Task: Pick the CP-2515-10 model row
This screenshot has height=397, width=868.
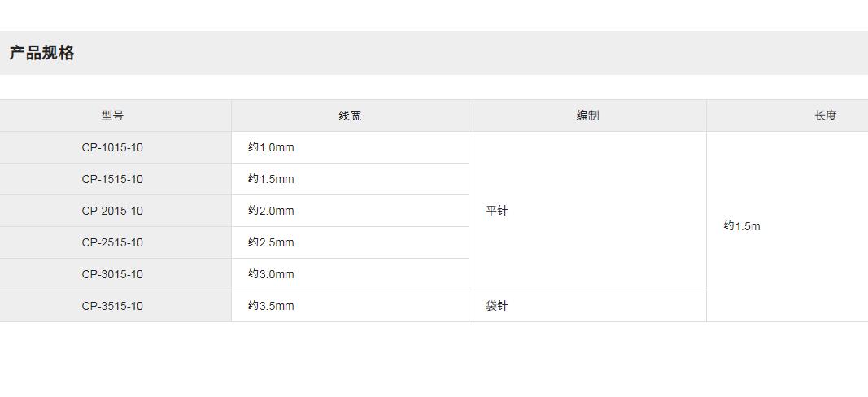Action: coord(112,242)
